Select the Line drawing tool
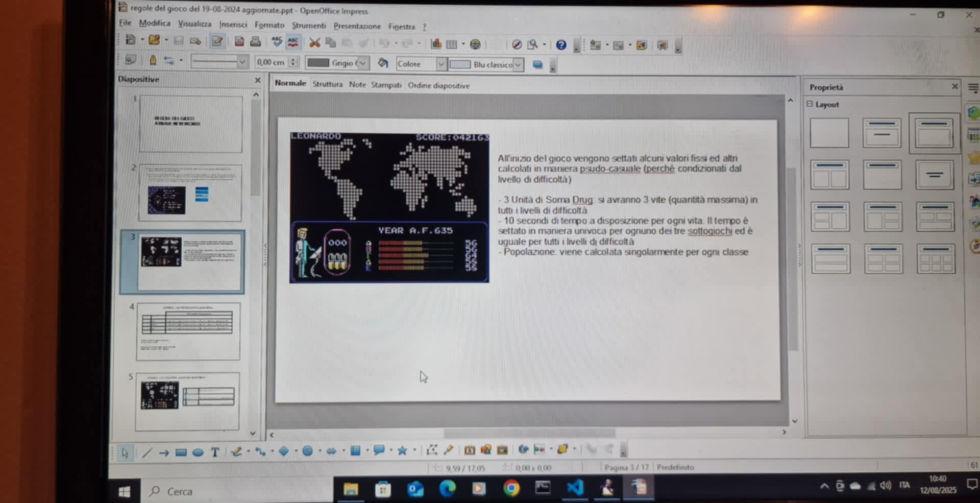This screenshot has height=503, width=980. (147, 452)
